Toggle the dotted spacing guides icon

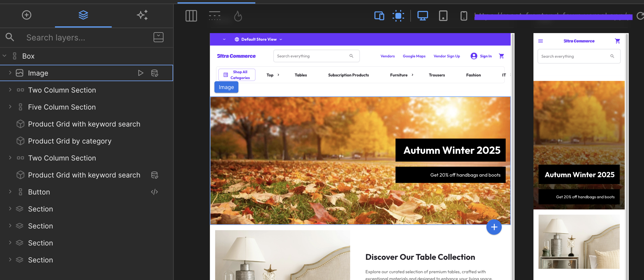coord(215,16)
